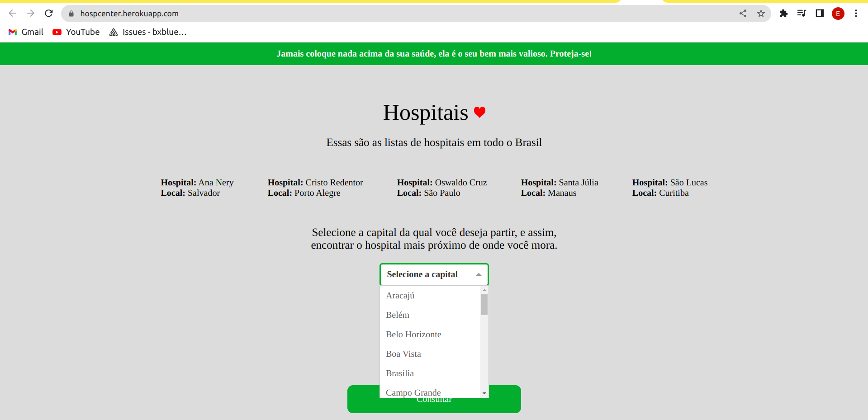The image size is (868, 420).
Task: Navigate back with the back arrow
Action: (x=12, y=13)
